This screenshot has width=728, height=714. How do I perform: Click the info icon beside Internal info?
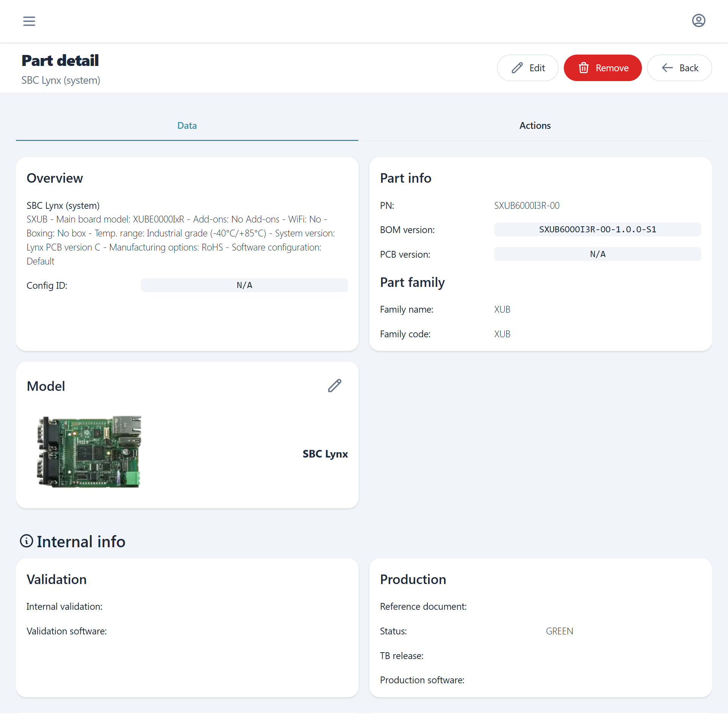pyautogui.click(x=27, y=541)
